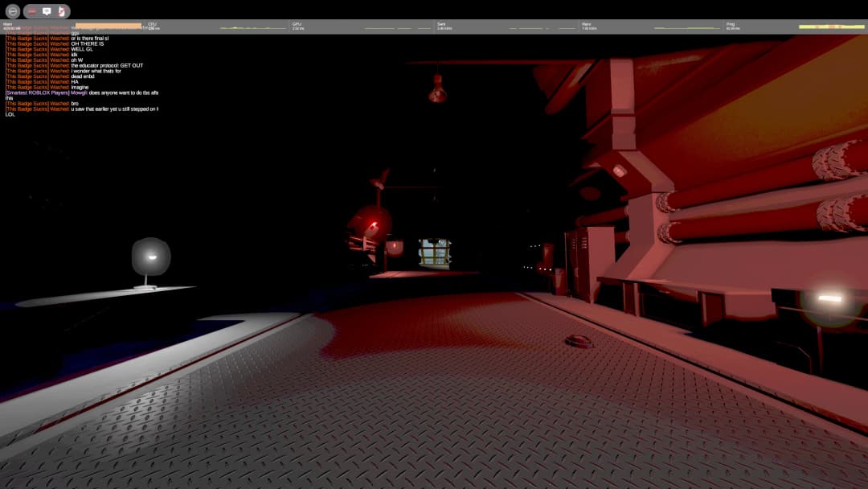Click the red round button on the metal floor
Image resolution: width=868 pixels, height=489 pixels.
pyautogui.click(x=579, y=342)
